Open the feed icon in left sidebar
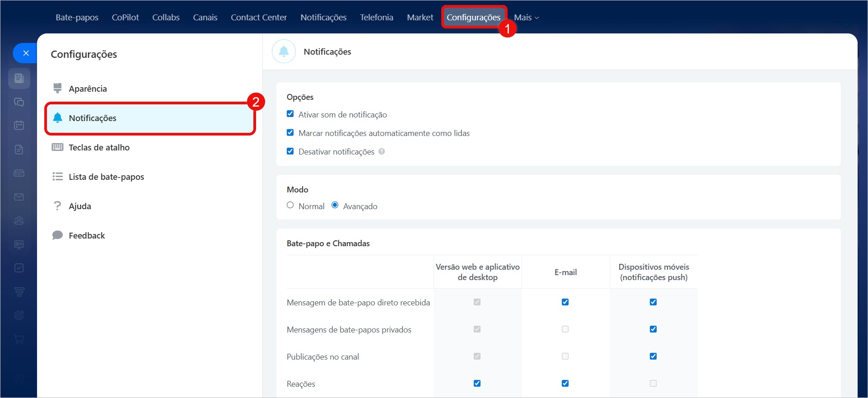The width and height of the screenshot is (868, 398). point(19,78)
